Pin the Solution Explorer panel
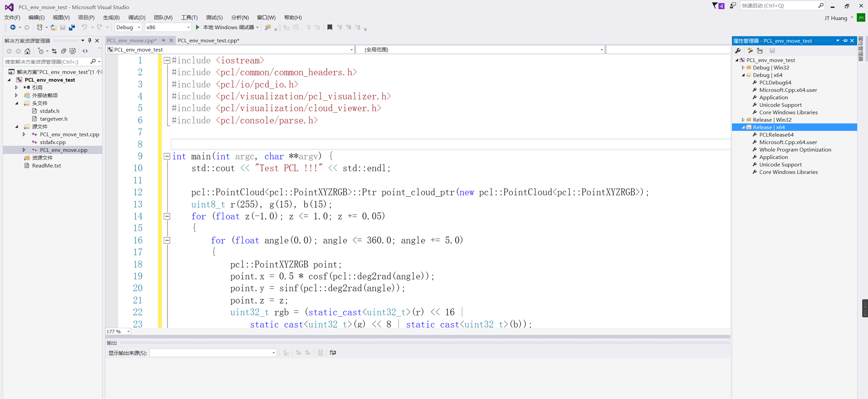This screenshot has height=399, width=868. click(89, 40)
